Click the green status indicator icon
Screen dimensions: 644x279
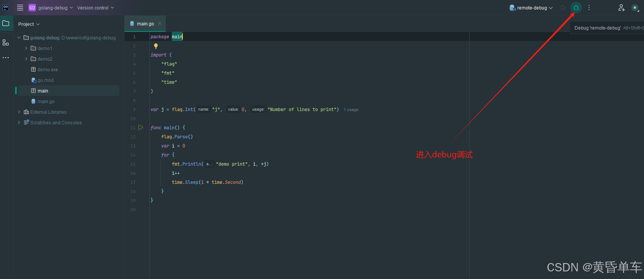pos(635,8)
